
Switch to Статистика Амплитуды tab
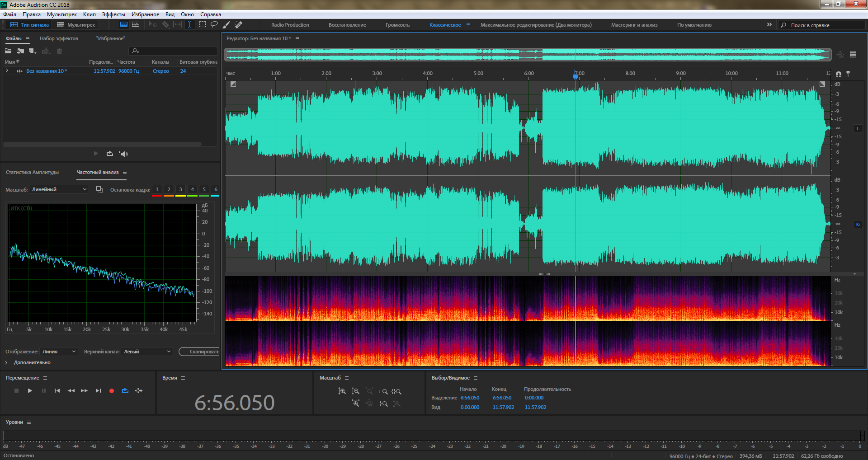pyautogui.click(x=32, y=172)
